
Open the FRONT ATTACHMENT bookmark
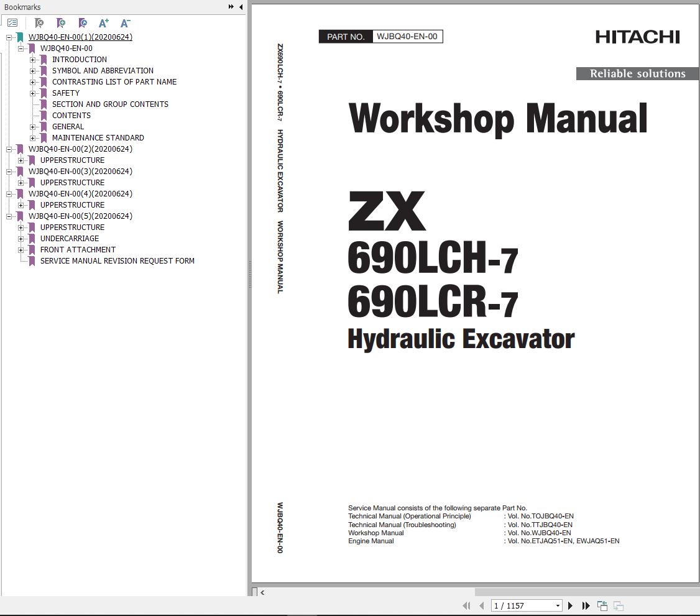coord(78,249)
